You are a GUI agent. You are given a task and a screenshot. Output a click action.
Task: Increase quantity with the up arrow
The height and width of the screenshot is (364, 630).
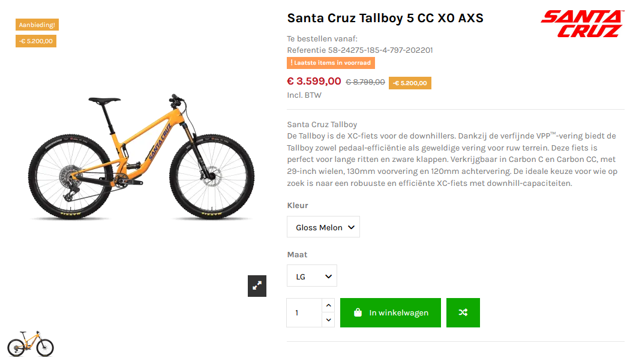coord(328,306)
